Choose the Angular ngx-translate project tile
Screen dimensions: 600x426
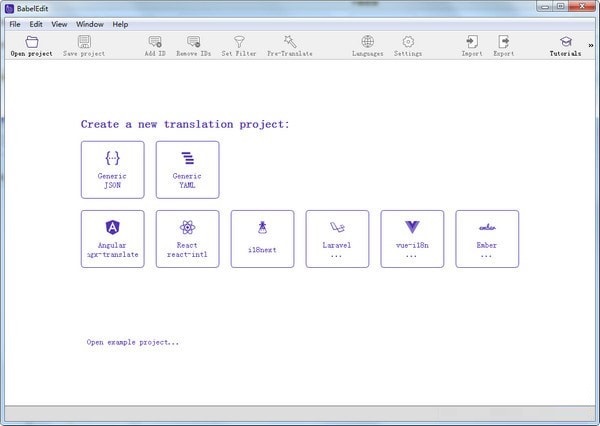(112, 238)
